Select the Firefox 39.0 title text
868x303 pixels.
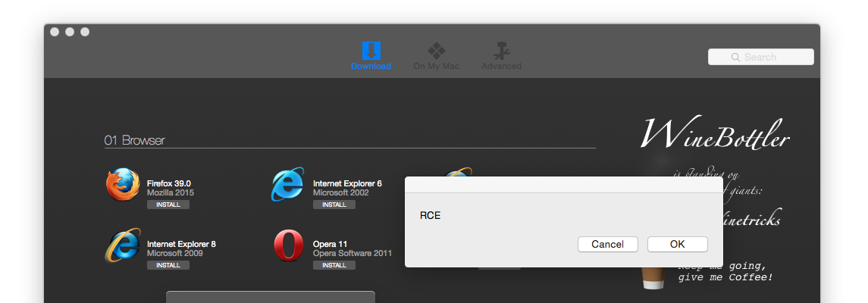pyautogui.click(x=169, y=183)
